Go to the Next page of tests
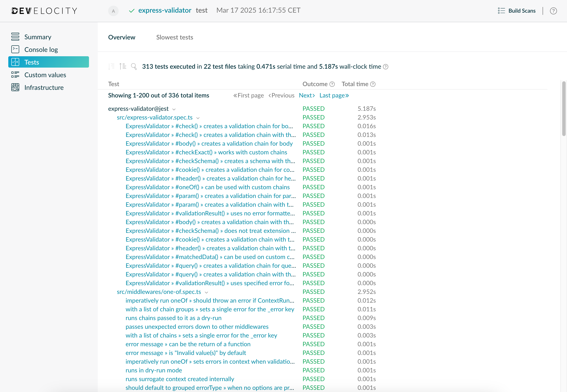Screen dimensions: 567x392 pos(307,95)
